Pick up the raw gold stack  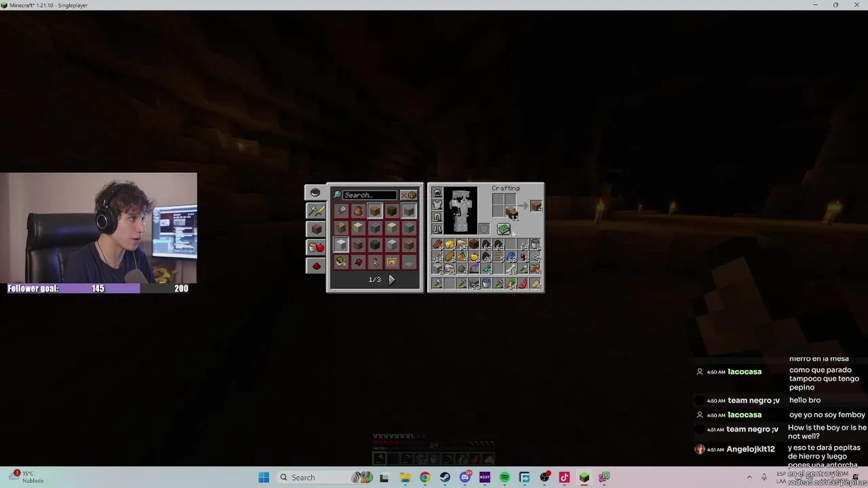pos(449,244)
